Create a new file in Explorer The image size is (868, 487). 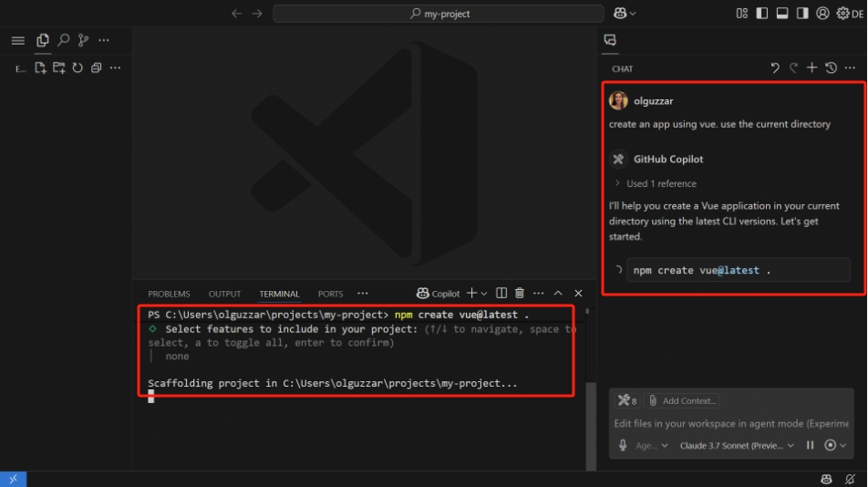click(40, 68)
